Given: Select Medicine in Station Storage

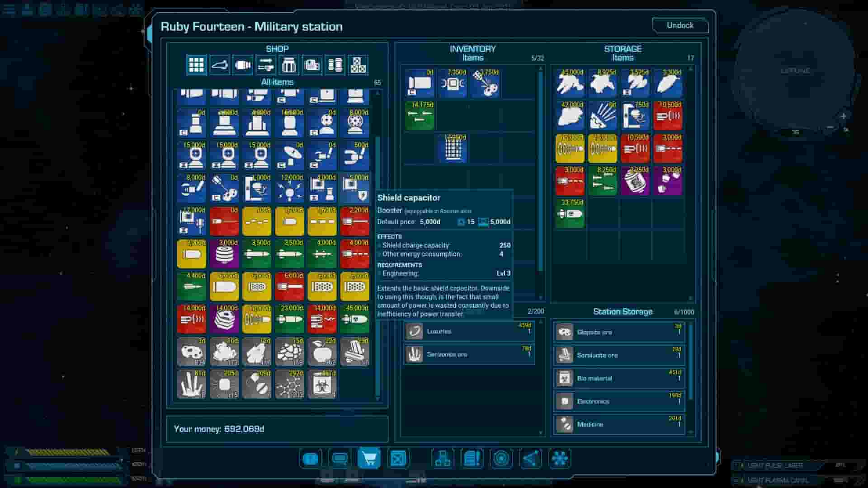Looking at the screenshot, I should pos(618,424).
